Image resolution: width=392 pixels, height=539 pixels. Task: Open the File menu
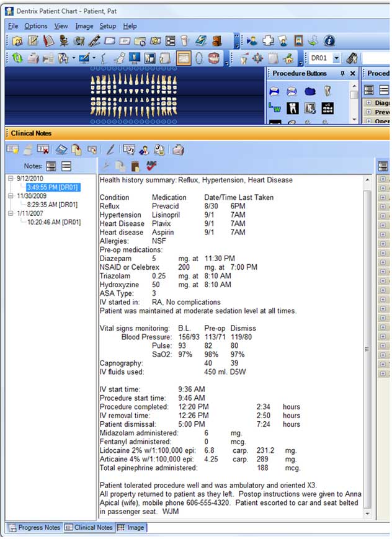coord(13,26)
